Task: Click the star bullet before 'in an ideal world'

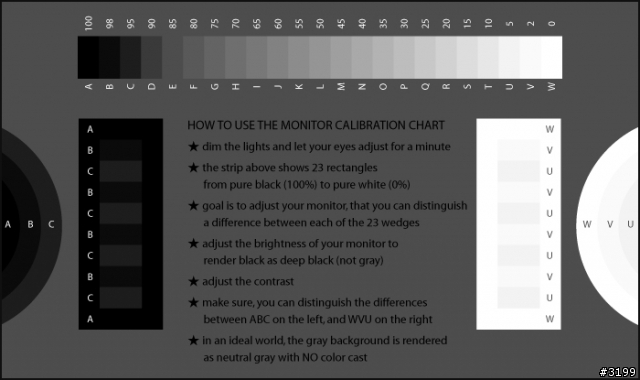Action: click(x=193, y=340)
